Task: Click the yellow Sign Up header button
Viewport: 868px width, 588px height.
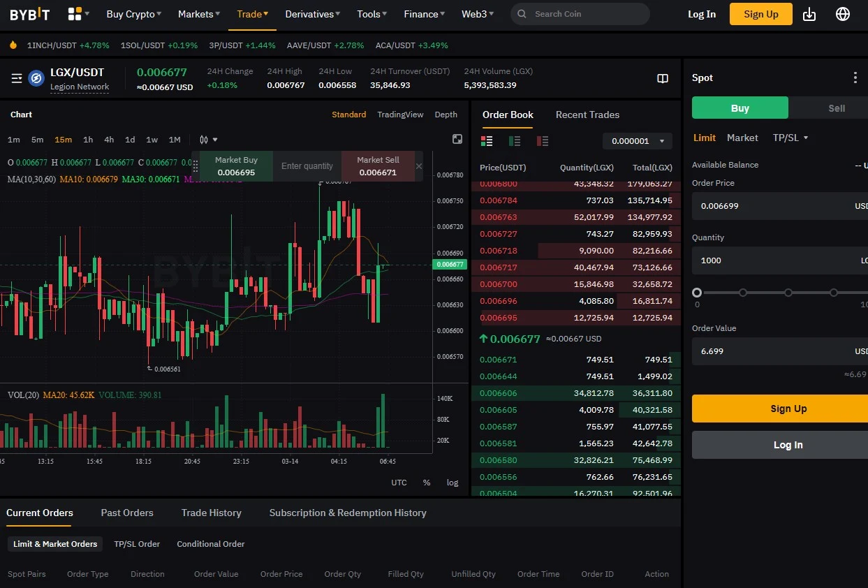Action: click(761, 14)
